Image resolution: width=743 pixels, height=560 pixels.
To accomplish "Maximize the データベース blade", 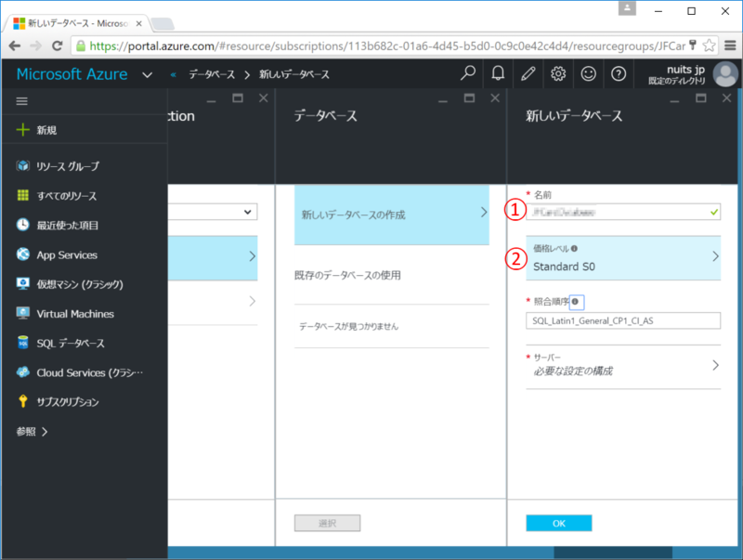I will (x=469, y=98).
